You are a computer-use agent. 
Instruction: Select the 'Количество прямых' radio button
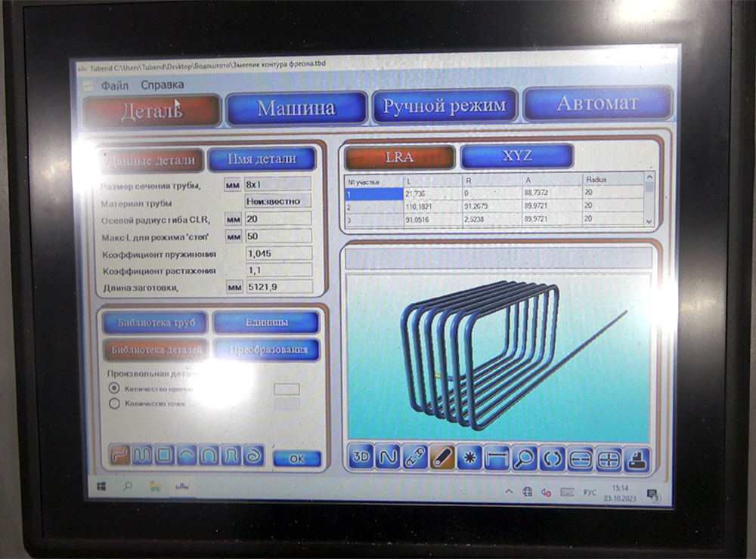[x=115, y=388]
